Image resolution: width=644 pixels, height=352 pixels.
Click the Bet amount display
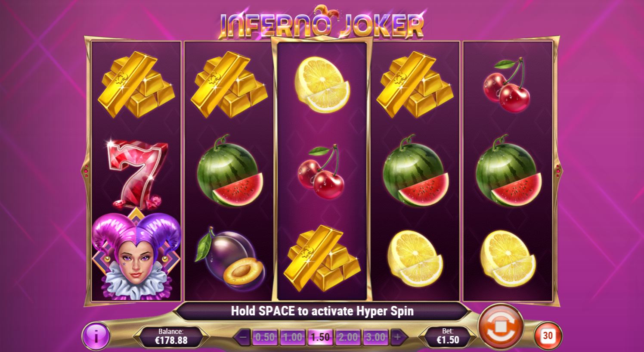pyautogui.click(x=448, y=336)
